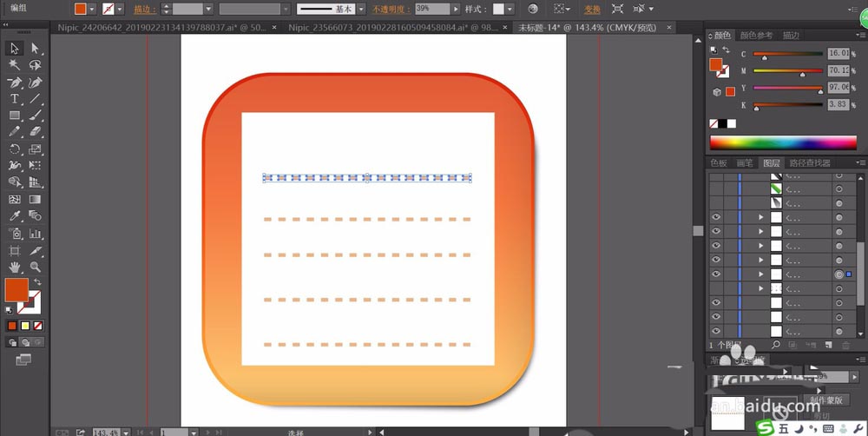Click the create new layer icon
Screen dimensions: 868x436
click(828, 345)
